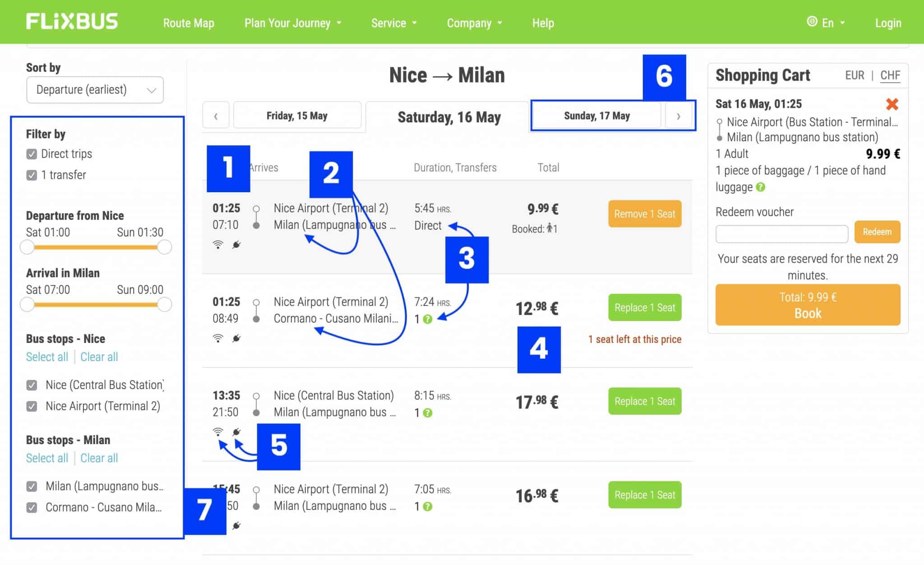Uncheck Nice Airport (Terminal 2) bus stop
This screenshot has height=565, width=924.
click(x=31, y=406)
